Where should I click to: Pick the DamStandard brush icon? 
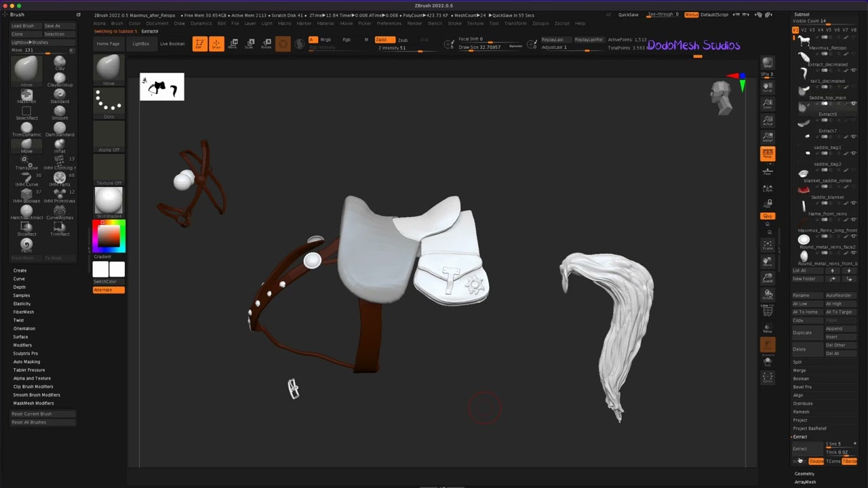60,129
